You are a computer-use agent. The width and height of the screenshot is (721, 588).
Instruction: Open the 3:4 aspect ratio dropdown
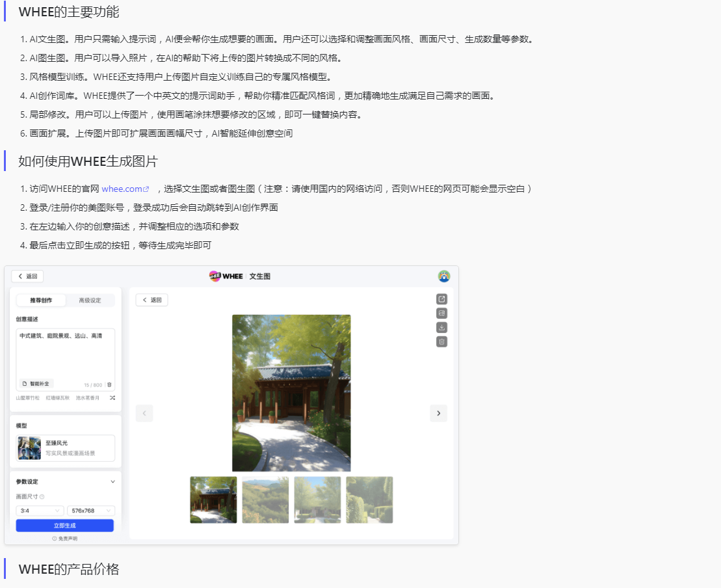point(40,511)
